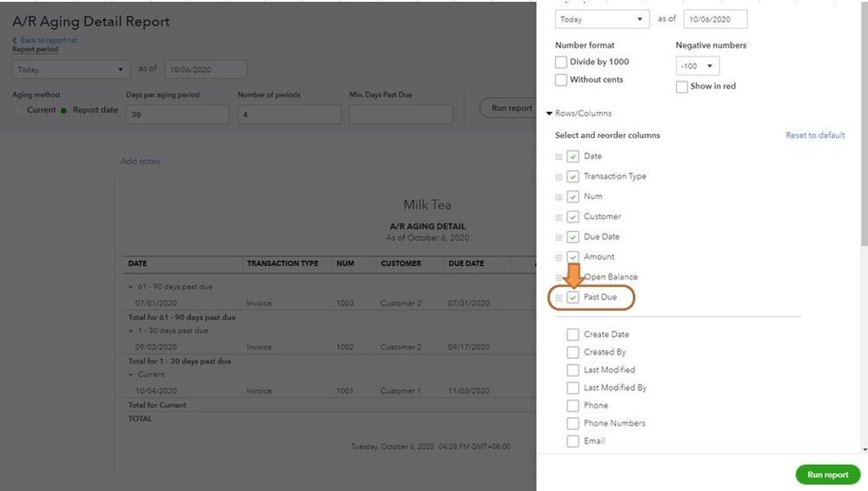Click the as-of date field in panel
The height and width of the screenshot is (491, 868).
(715, 19)
